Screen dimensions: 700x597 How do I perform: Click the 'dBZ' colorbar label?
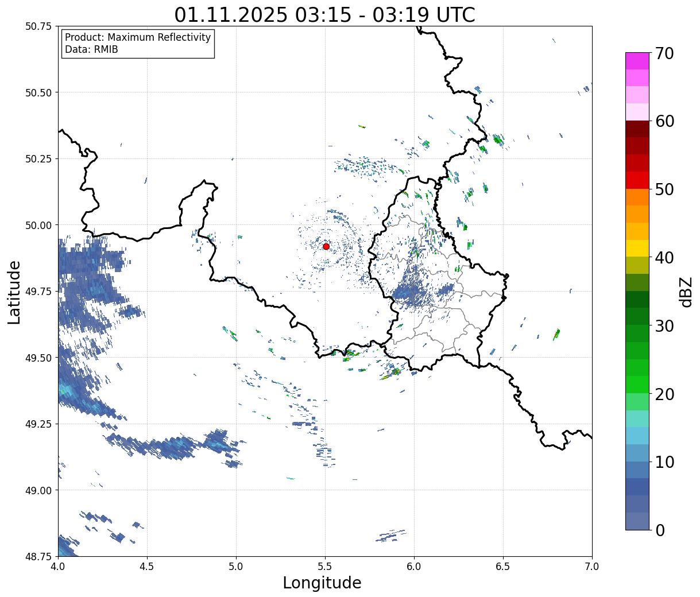686,292
